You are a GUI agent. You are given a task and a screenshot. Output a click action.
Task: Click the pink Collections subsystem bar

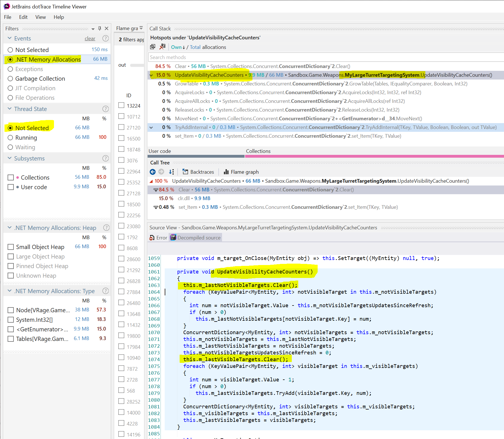pos(374,156)
